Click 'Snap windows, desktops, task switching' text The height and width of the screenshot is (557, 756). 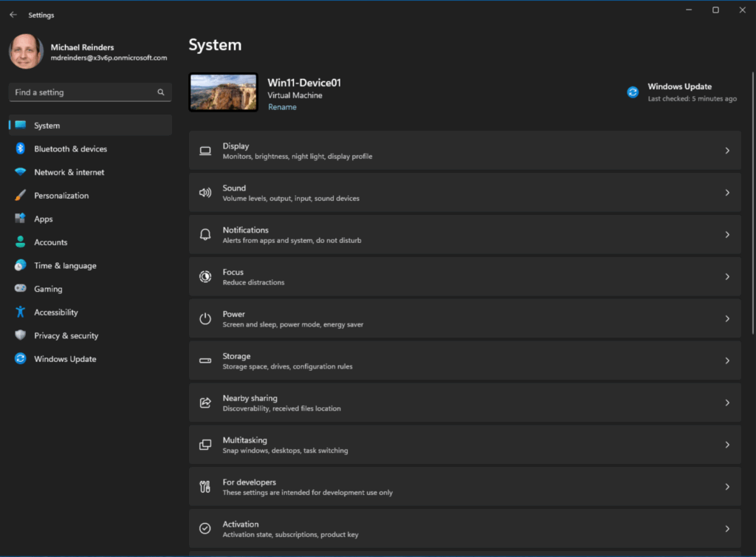[286, 451]
